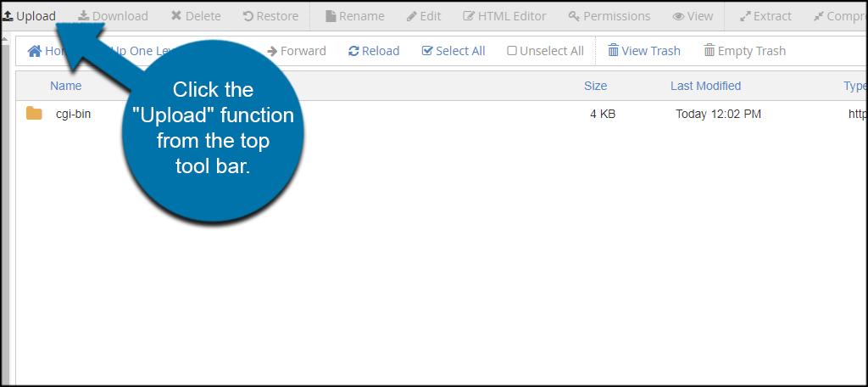Click the scrollbar up arrow at left edge

pos(4,40)
